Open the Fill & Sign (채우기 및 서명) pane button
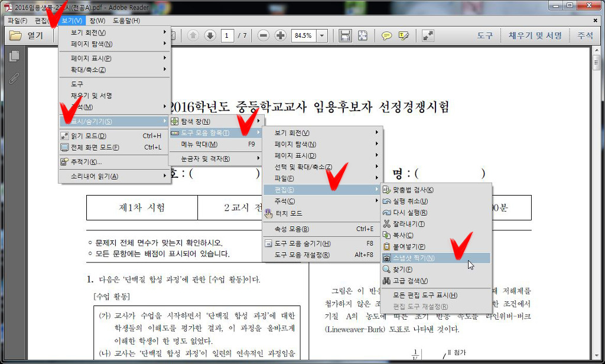 click(535, 35)
